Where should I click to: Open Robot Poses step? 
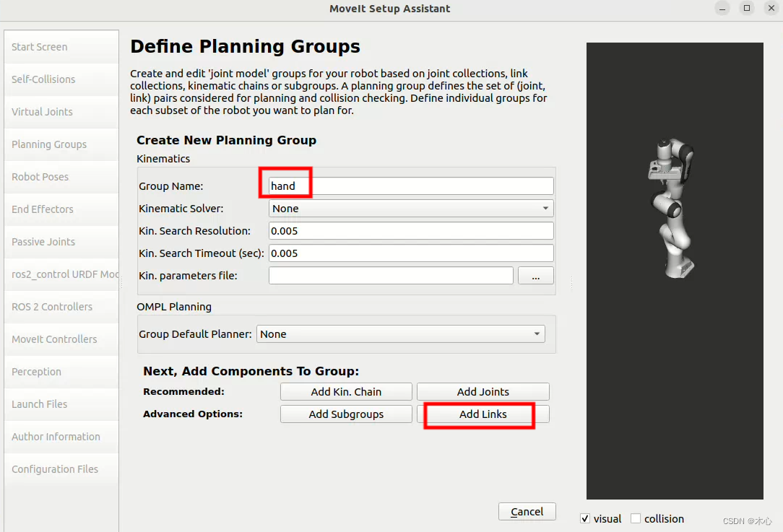(61, 177)
